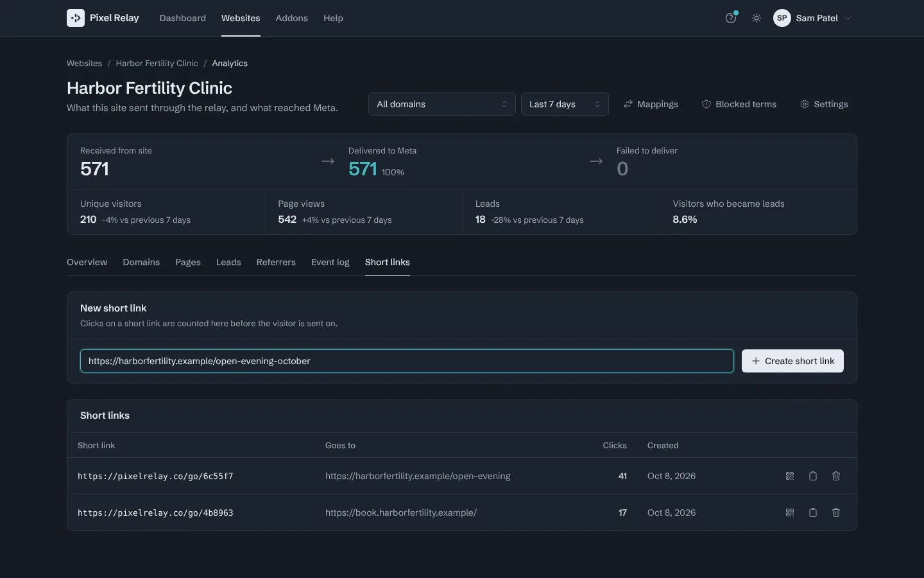This screenshot has width=924, height=578.
Task: Focus the new short link URL field
Action: point(407,361)
